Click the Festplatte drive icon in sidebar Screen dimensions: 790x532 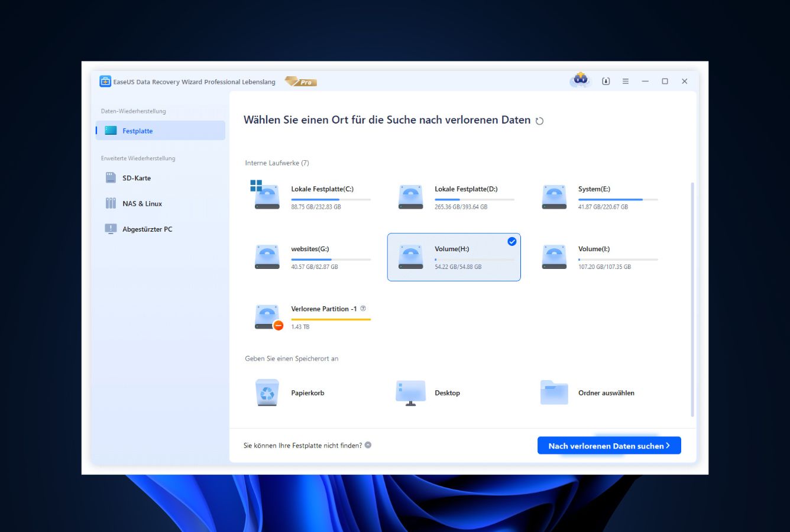[x=111, y=131]
